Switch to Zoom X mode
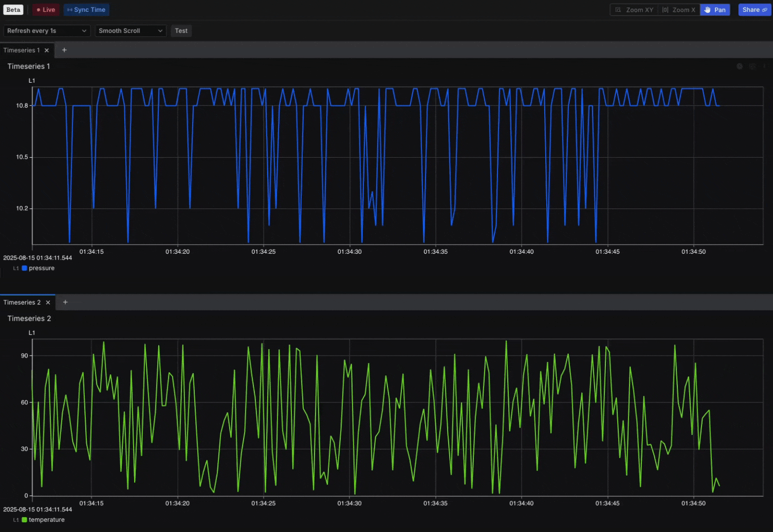This screenshot has height=532, width=773. [679, 10]
